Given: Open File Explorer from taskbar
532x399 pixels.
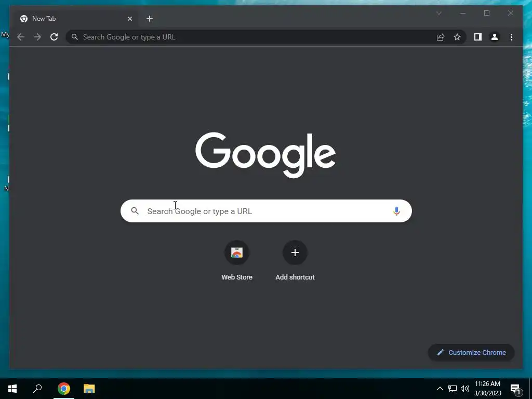Looking at the screenshot, I should 89,389.
